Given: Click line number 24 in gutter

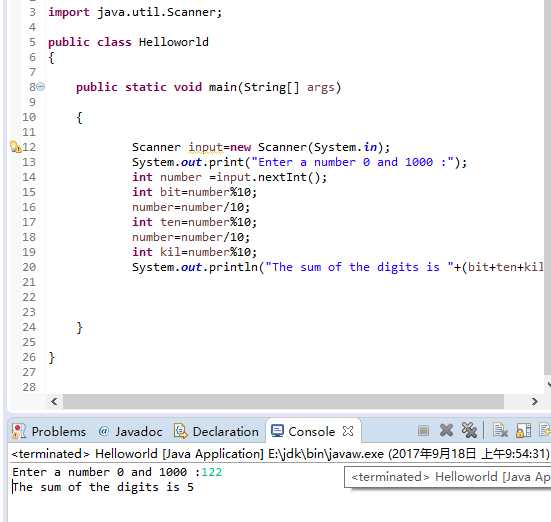Looking at the screenshot, I should pos(29,327).
